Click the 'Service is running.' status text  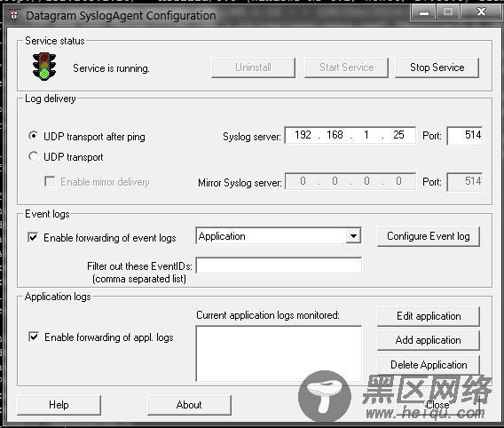[x=111, y=68]
